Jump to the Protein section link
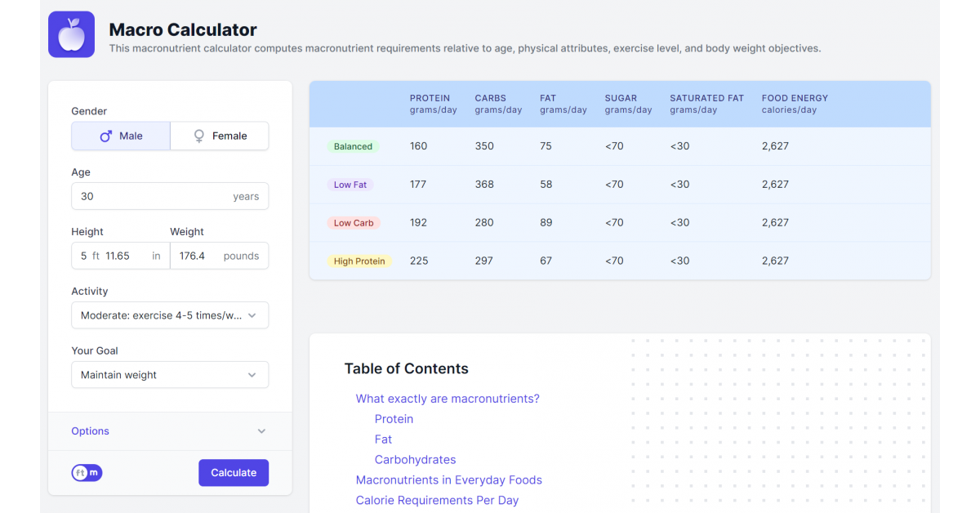The width and height of the screenshot is (980, 513). coord(394,419)
